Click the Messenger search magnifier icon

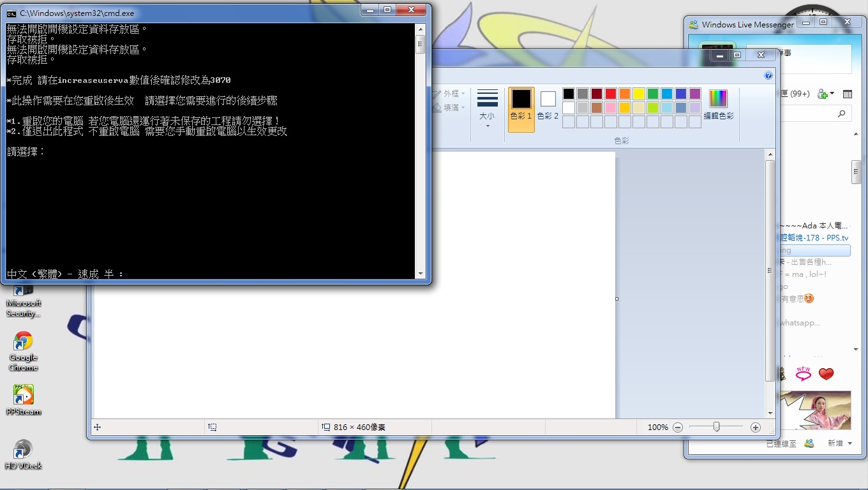tap(841, 114)
